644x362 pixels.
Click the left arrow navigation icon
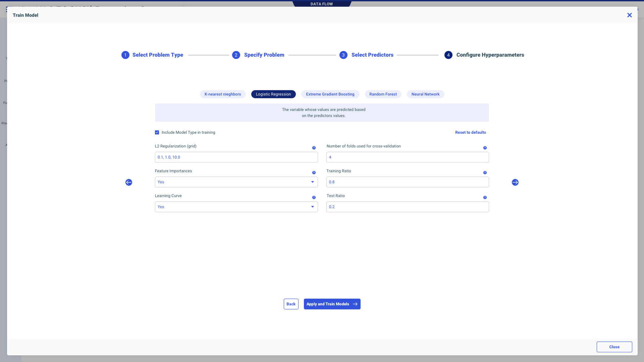click(x=129, y=182)
